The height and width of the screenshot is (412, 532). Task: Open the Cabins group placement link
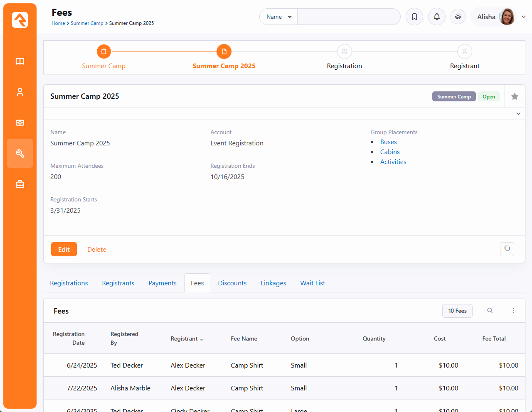pyautogui.click(x=390, y=152)
